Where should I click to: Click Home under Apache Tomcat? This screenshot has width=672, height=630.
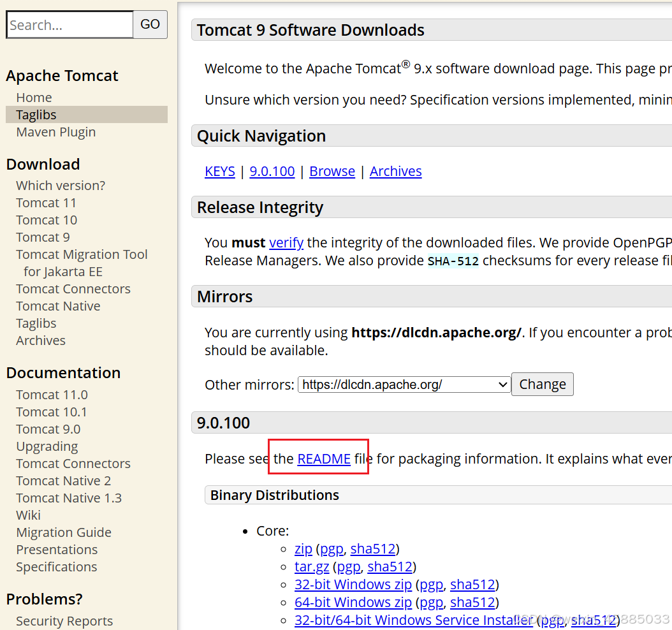click(33, 97)
